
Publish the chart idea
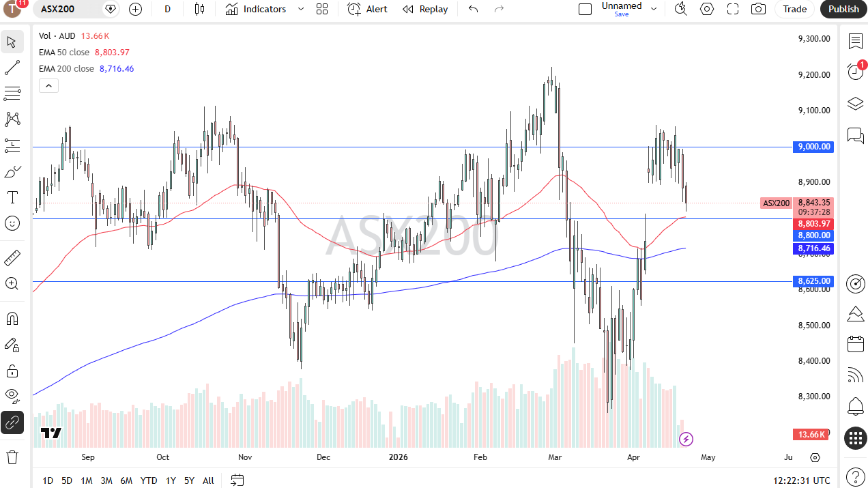click(843, 9)
